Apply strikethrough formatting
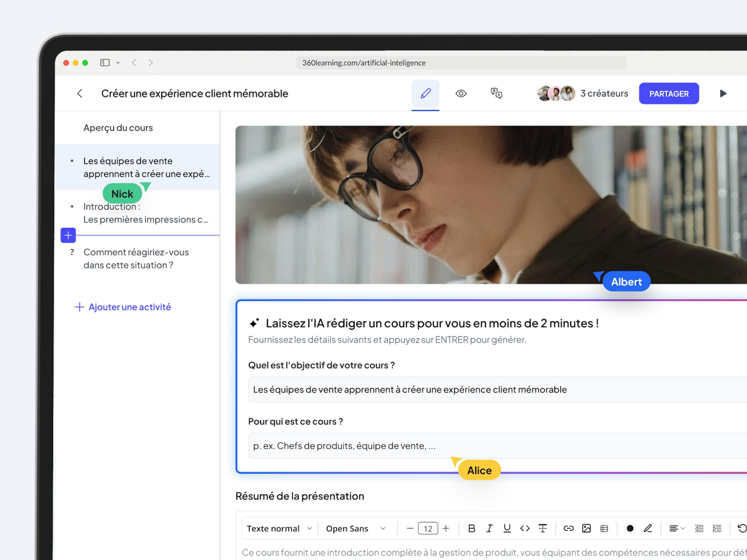 542,528
